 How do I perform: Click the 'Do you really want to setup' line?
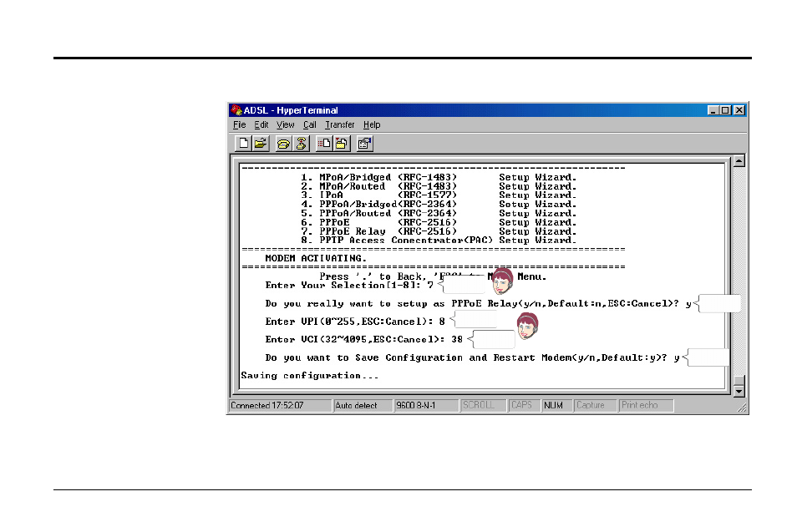coord(479,304)
